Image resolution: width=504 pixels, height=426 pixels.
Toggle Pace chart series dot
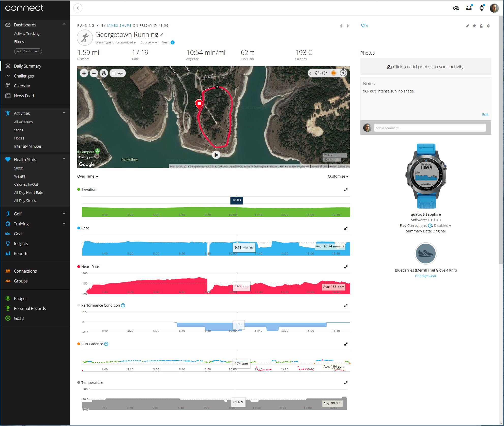79,228
